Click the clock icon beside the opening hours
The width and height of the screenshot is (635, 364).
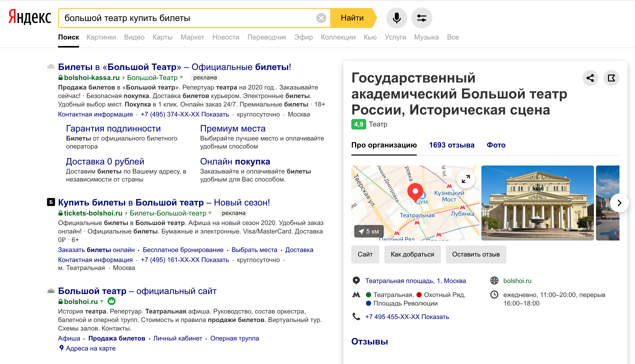click(494, 294)
